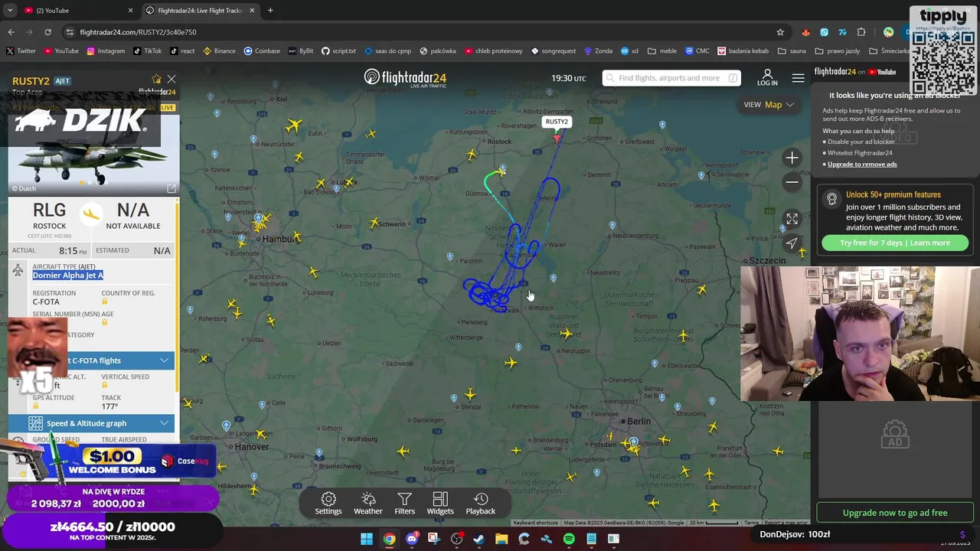Center map on my location arrow
The width and height of the screenshot is (980, 551).
pos(792,243)
